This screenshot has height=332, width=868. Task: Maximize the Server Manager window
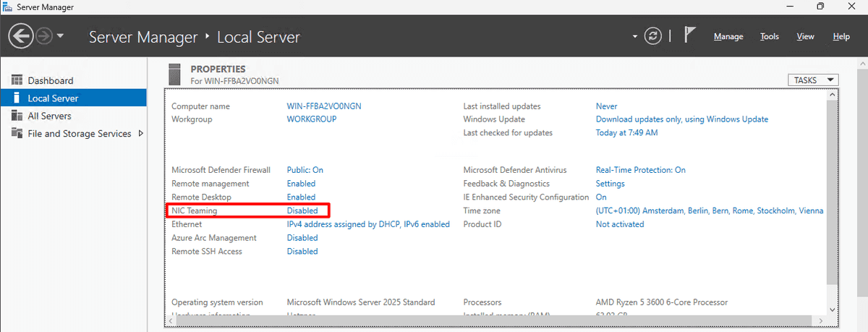click(x=820, y=7)
